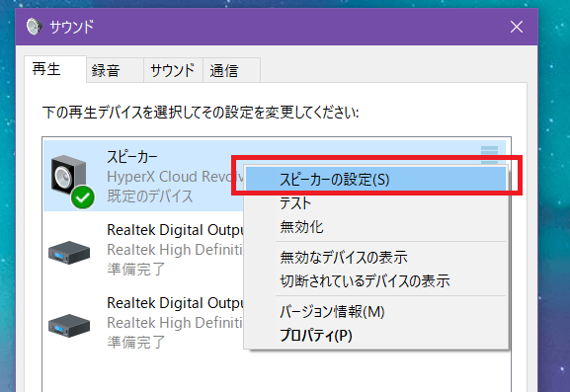Click the sound icon in the title bar
The height and width of the screenshot is (392, 570).
point(35,27)
